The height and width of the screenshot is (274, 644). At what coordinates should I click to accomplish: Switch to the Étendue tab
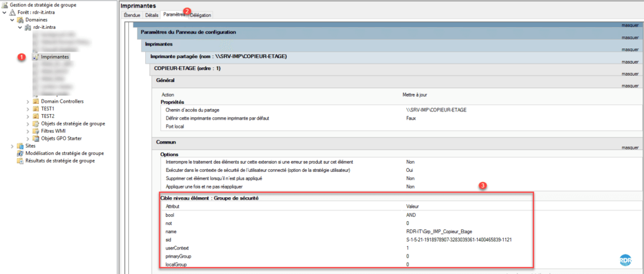[132, 15]
